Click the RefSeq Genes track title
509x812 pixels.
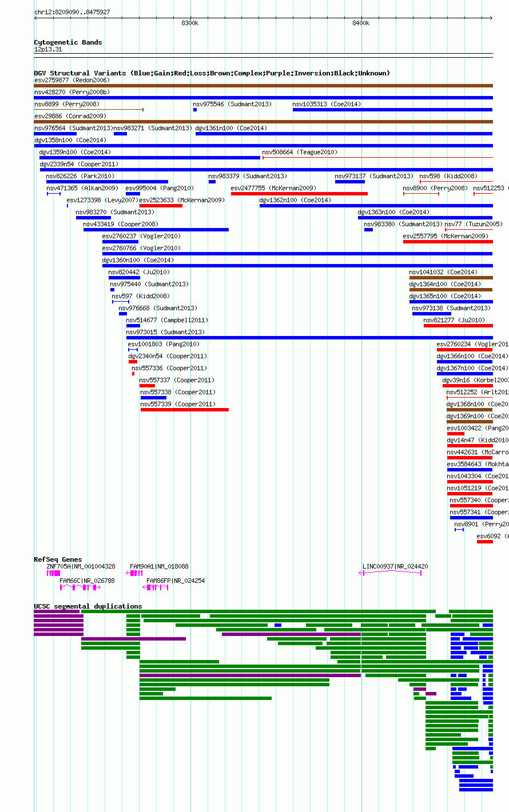(x=58, y=559)
